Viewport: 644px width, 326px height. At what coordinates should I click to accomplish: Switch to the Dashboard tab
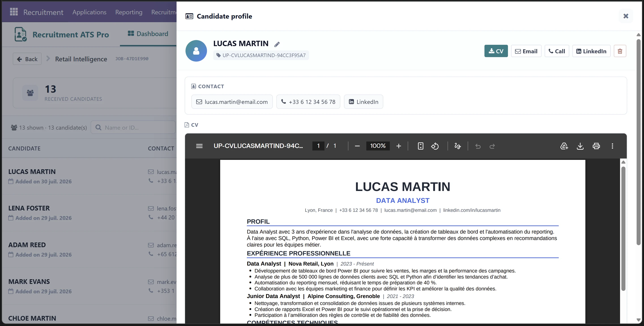click(148, 34)
